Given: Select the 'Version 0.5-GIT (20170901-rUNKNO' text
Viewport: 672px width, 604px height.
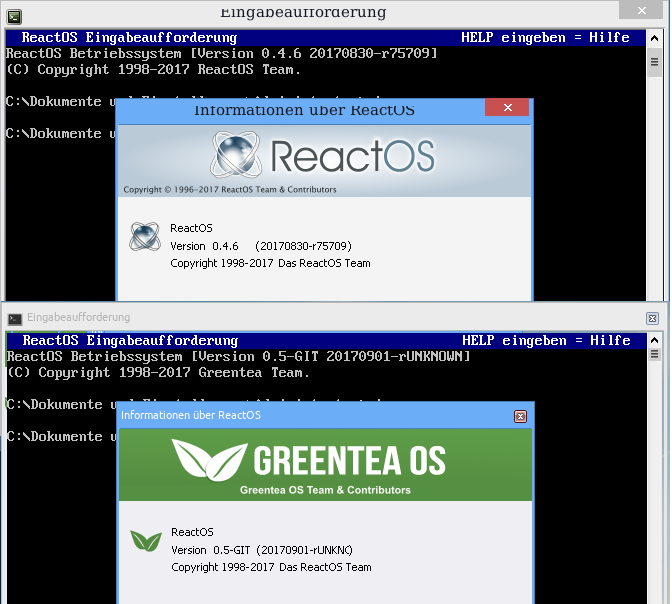Looking at the screenshot, I should [262, 550].
